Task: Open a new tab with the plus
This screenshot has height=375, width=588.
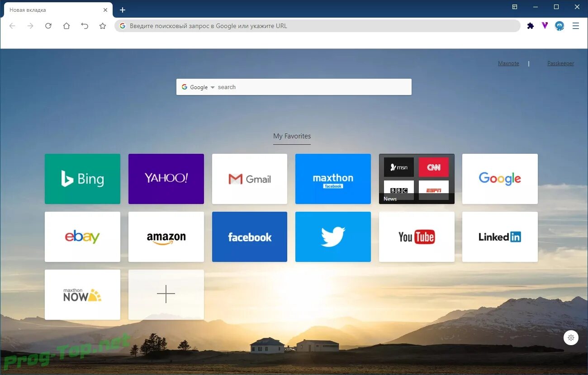Action: [x=122, y=10]
